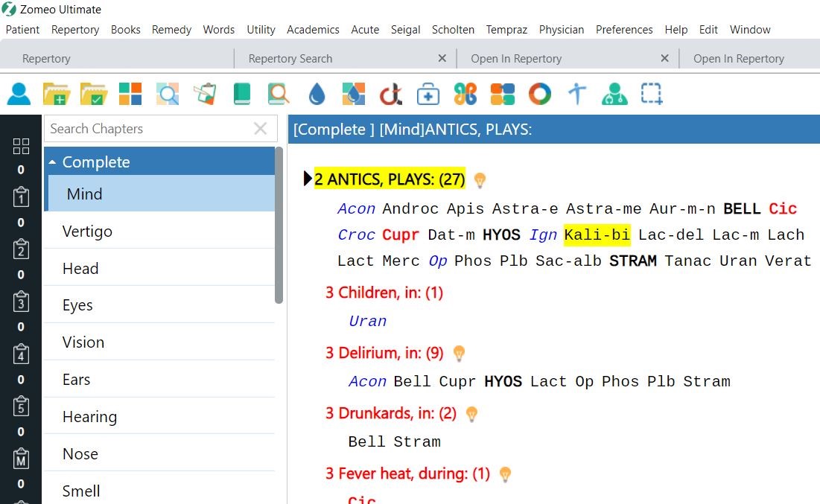
Task: Expand the ANTICS, PLAYS rubric triangle
Action: (x=307, y=178)
